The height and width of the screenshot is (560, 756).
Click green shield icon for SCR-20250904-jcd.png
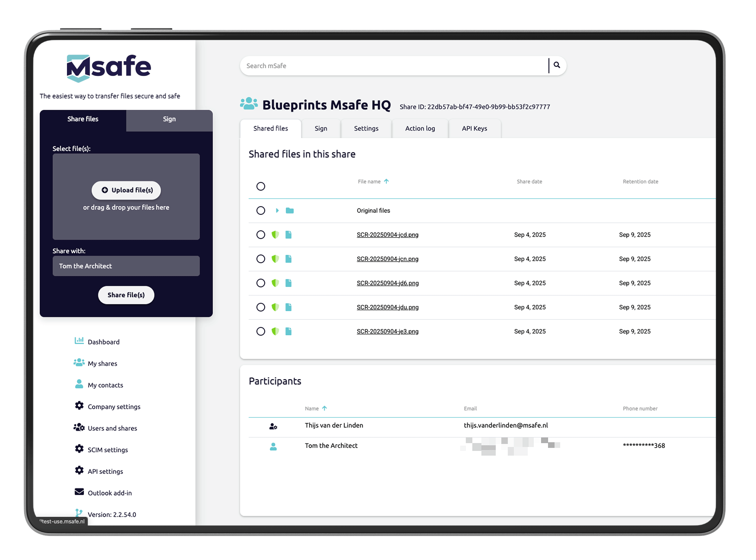click(275, 235)
